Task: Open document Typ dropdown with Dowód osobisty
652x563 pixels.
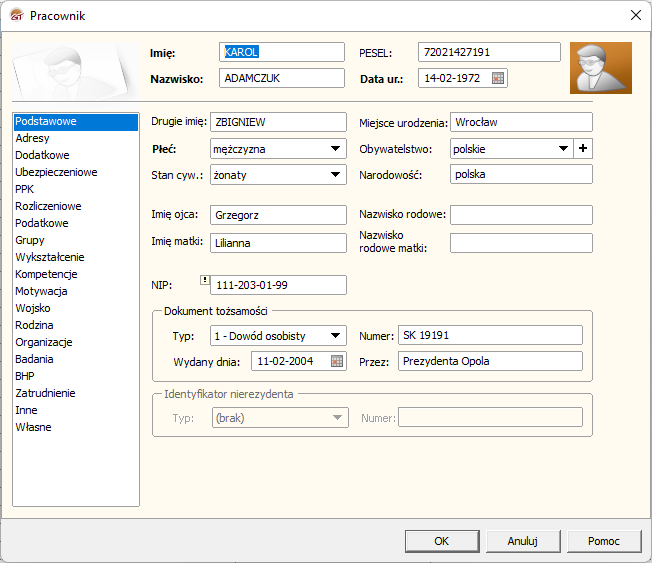Action: click(335, 336)
